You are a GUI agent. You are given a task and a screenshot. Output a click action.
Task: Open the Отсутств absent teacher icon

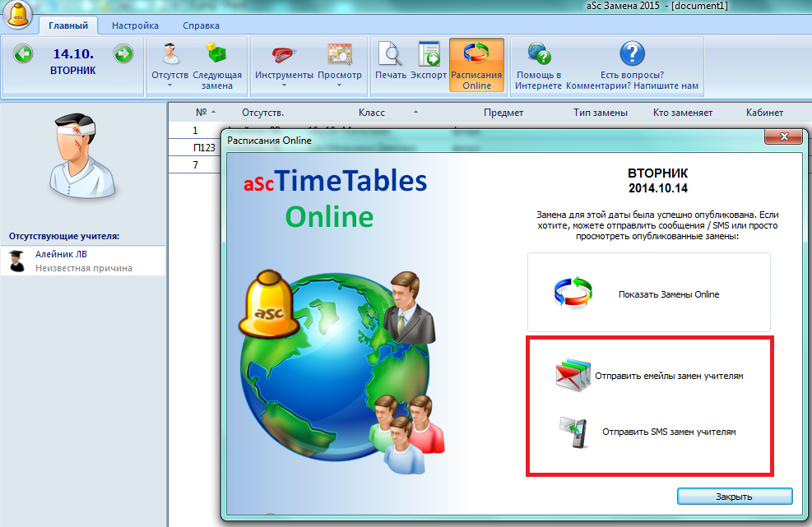click(170, 54)
